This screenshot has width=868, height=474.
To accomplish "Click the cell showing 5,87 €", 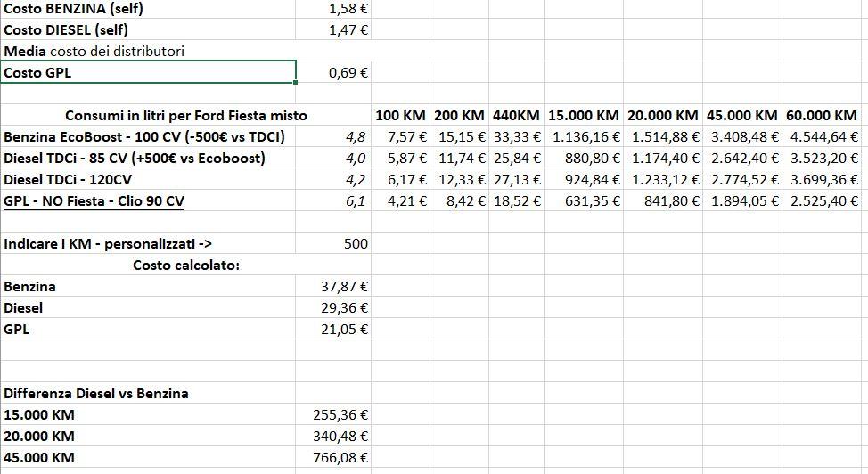I will [400, 159].
